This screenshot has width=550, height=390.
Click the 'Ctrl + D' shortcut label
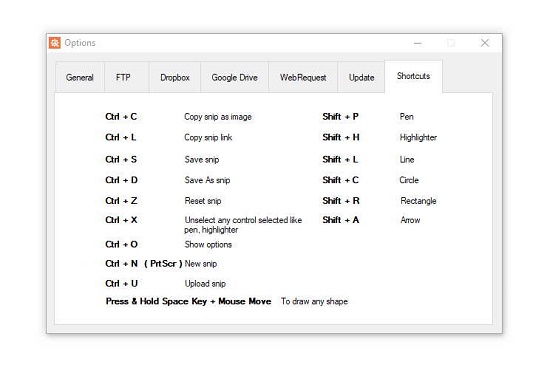coord(121,180)
